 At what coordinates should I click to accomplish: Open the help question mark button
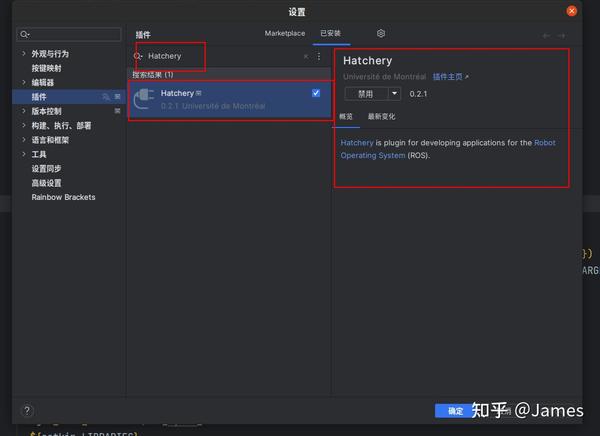tap(27, 410)
